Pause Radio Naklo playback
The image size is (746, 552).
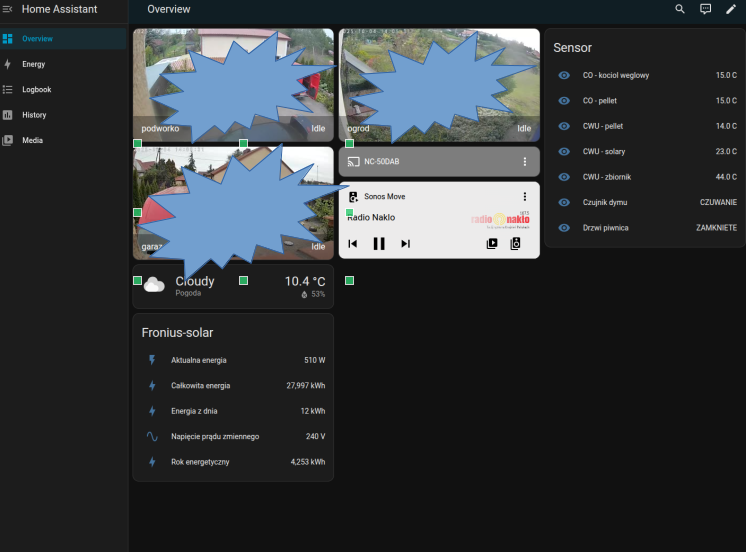pyautogui.click(x=379, y=243)
